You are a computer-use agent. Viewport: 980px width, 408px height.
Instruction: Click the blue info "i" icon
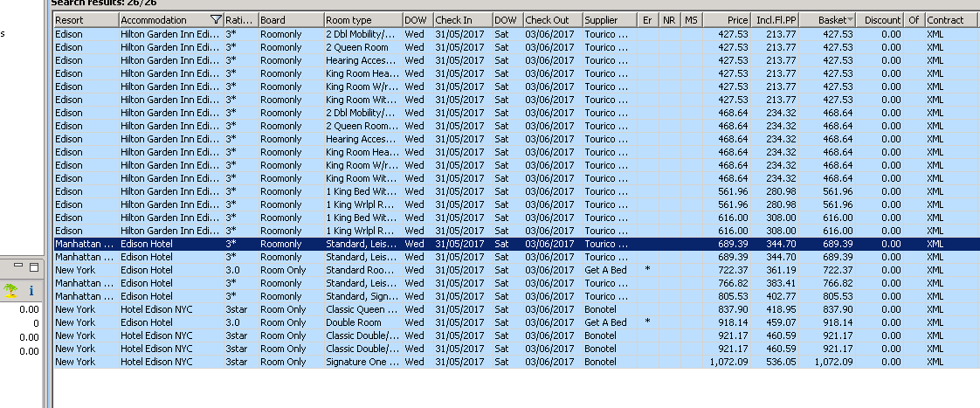point(31,290)
